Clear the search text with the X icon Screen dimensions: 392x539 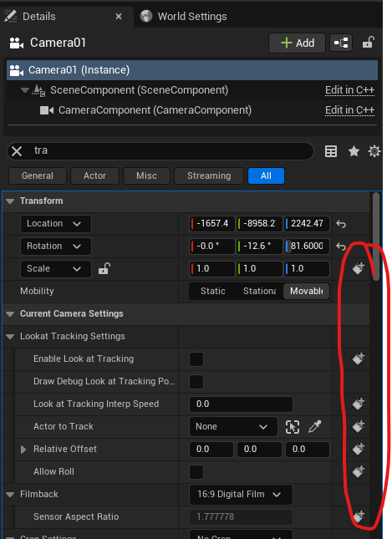pyautogui.click(x=17, y=151)
